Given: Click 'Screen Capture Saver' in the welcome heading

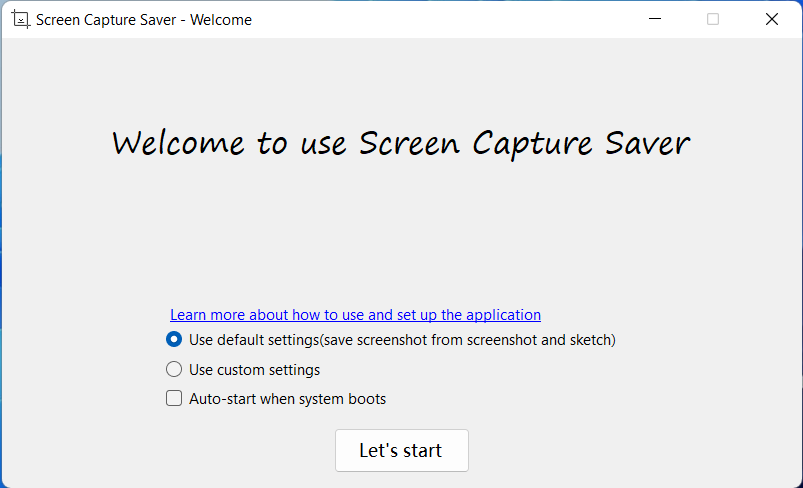Looking at the screenshot, I should point(524,143).
